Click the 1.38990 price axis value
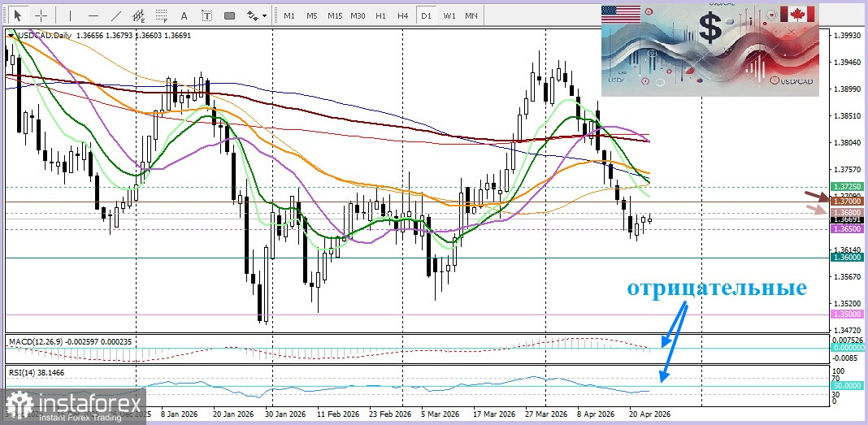Screen dimensions: 868x425 (847, 89)
